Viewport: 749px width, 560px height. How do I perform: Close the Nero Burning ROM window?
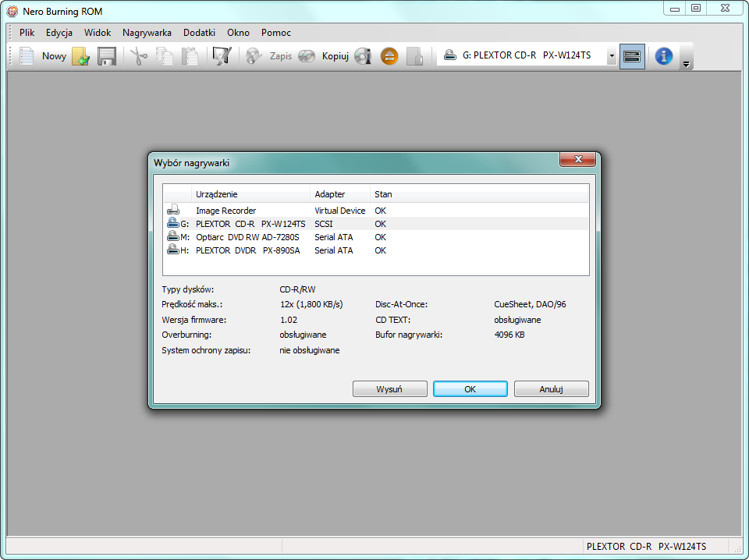pyautogui.click(x=725, y=9)
